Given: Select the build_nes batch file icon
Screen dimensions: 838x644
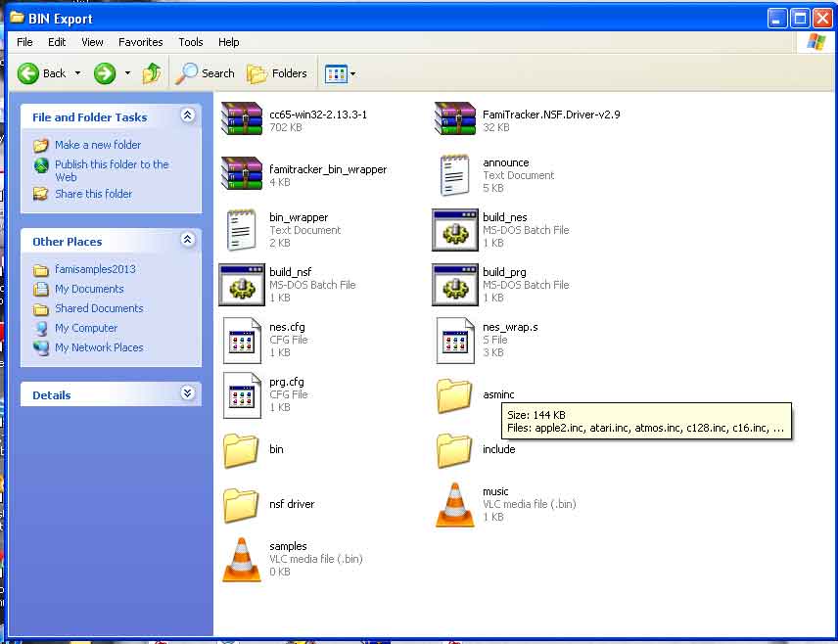Looking at the screenshot, I should 455,229.
